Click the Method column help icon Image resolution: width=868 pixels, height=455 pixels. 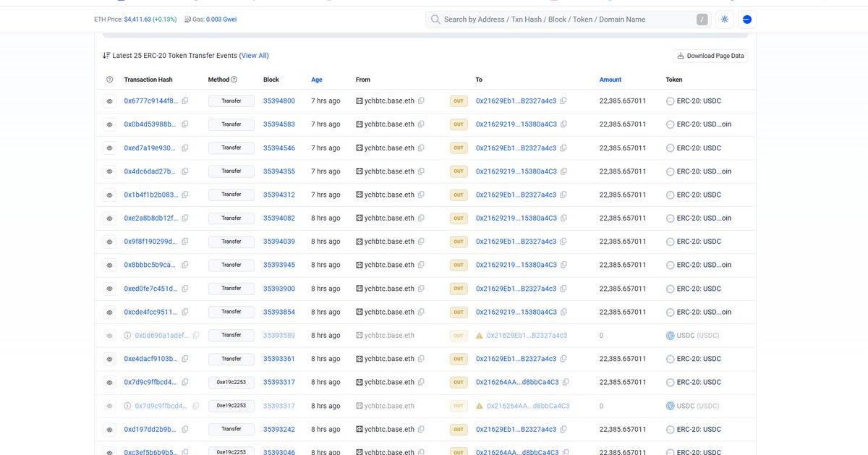click(234, 80)
